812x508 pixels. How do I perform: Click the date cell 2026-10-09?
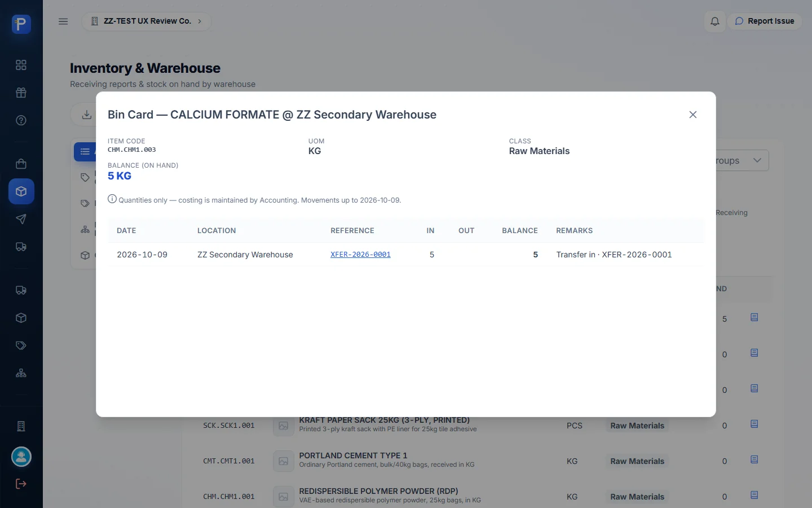[x=142, y=255]
